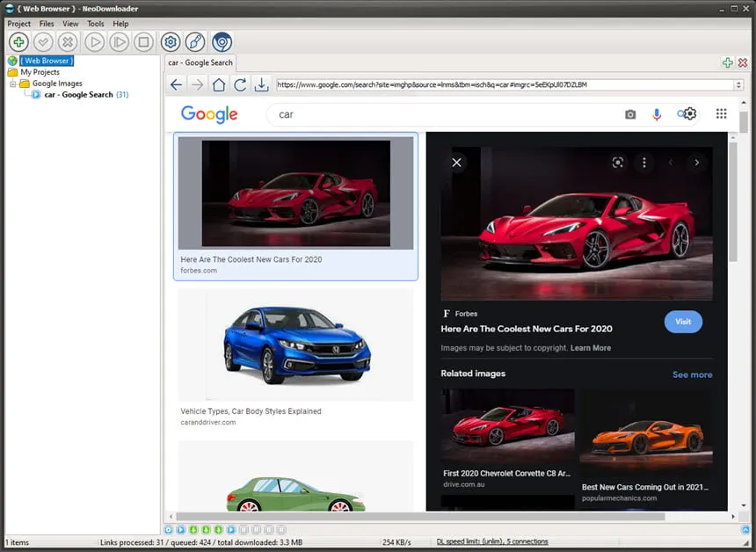Click the large red Corvette preview image

[x=577, y=223]
